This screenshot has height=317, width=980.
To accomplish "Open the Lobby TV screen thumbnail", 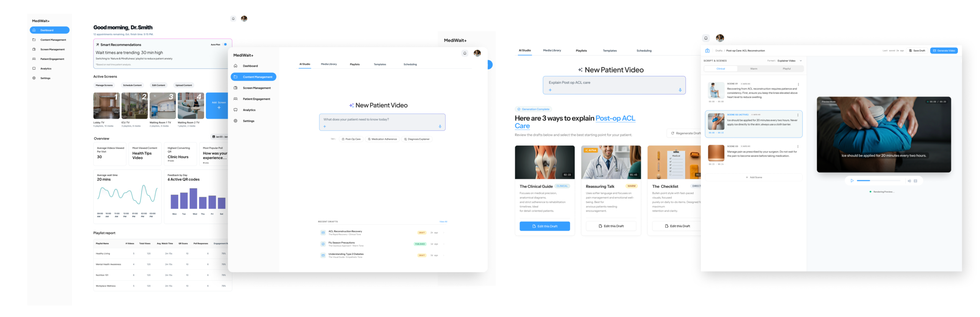I will tap(106, 106).
